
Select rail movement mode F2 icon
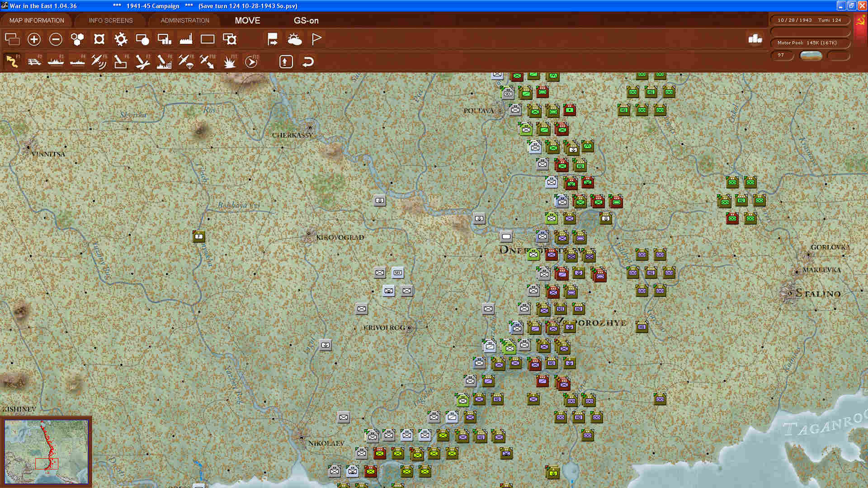tap(34, 61)
